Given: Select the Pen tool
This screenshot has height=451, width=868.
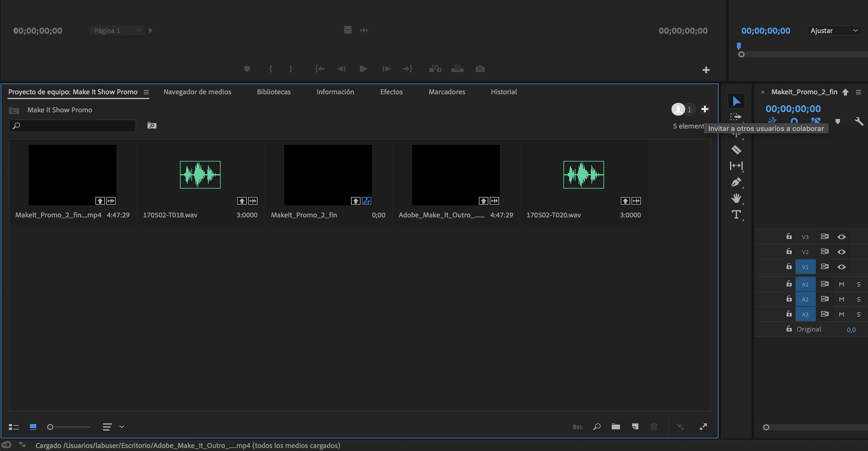Looking at the screenshot, I should pos(736,182).
